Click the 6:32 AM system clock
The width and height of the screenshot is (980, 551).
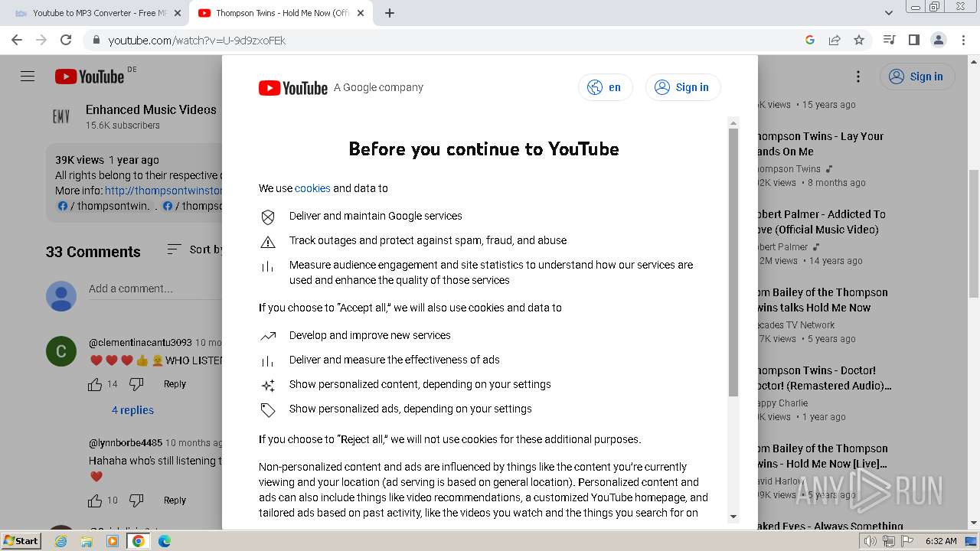click(x=941, y=541)
